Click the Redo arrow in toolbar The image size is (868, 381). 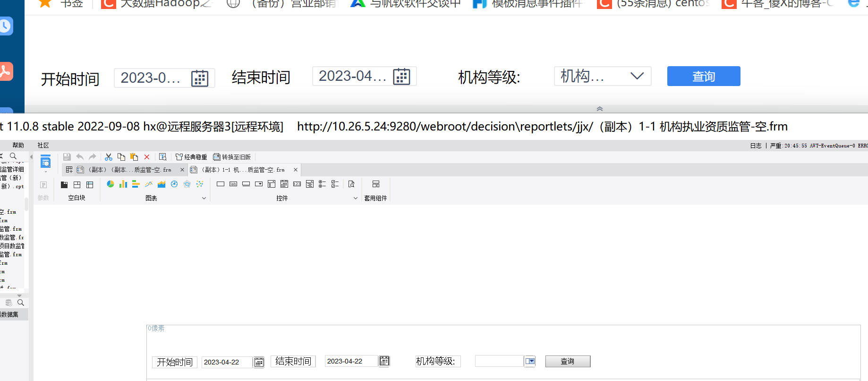93,157
